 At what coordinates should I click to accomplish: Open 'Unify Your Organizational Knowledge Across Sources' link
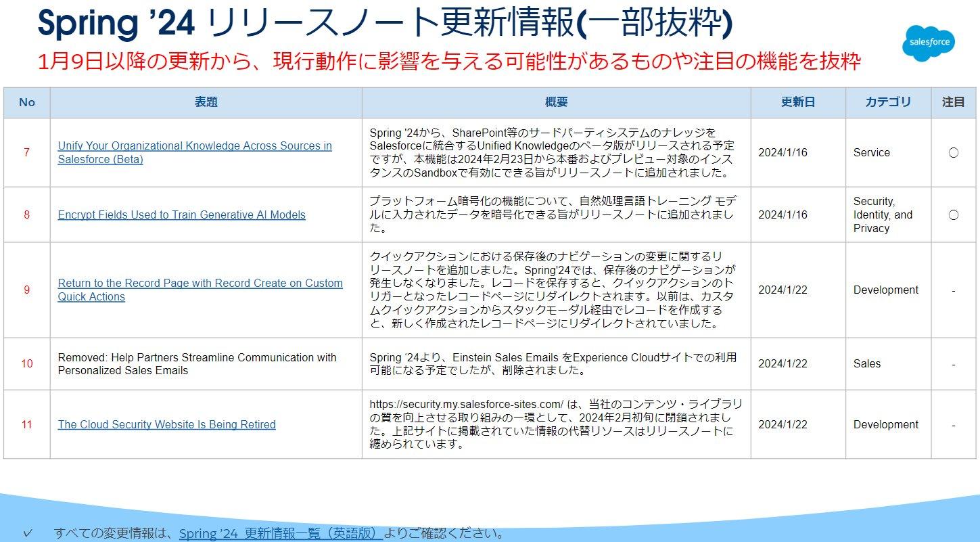(x=195, y=153)
